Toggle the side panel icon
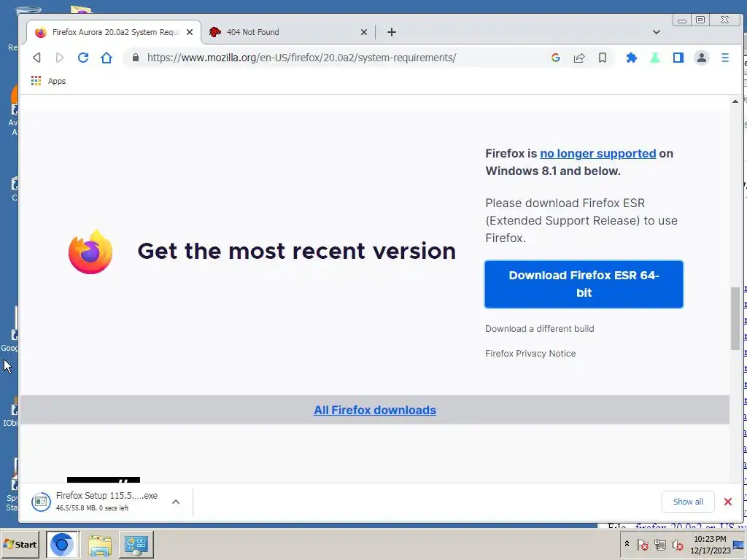This screenshot has width=747, height=560. coord(678,58)
